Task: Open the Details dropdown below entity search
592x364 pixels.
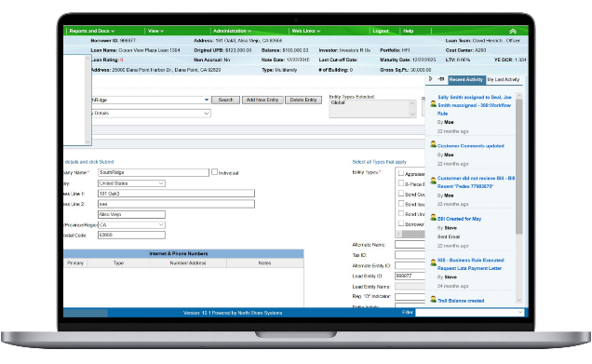Action: pyautogui.click(x=207, y=114)
